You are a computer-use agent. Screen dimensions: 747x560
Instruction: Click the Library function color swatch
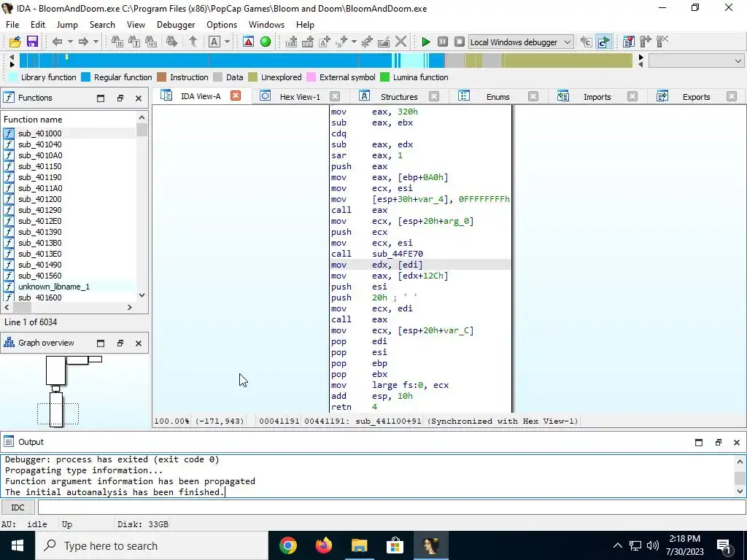(13, 77)
